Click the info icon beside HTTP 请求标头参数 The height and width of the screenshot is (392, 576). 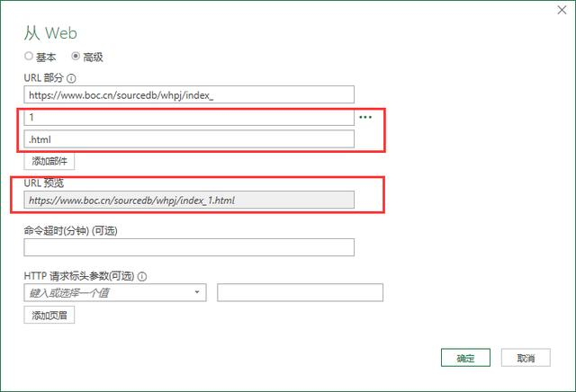coord(141,277)
